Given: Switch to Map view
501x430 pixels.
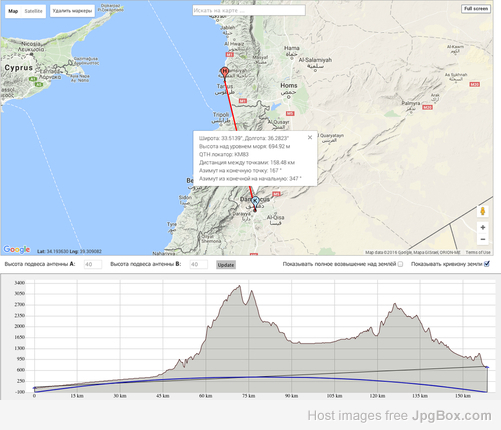Looking at the screenshot, I should 13,11.
